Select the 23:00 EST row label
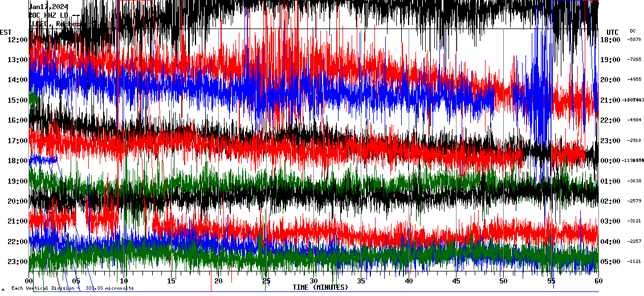Screen dimensions: 644x296 pyautogui.click(x=19, y=262)
